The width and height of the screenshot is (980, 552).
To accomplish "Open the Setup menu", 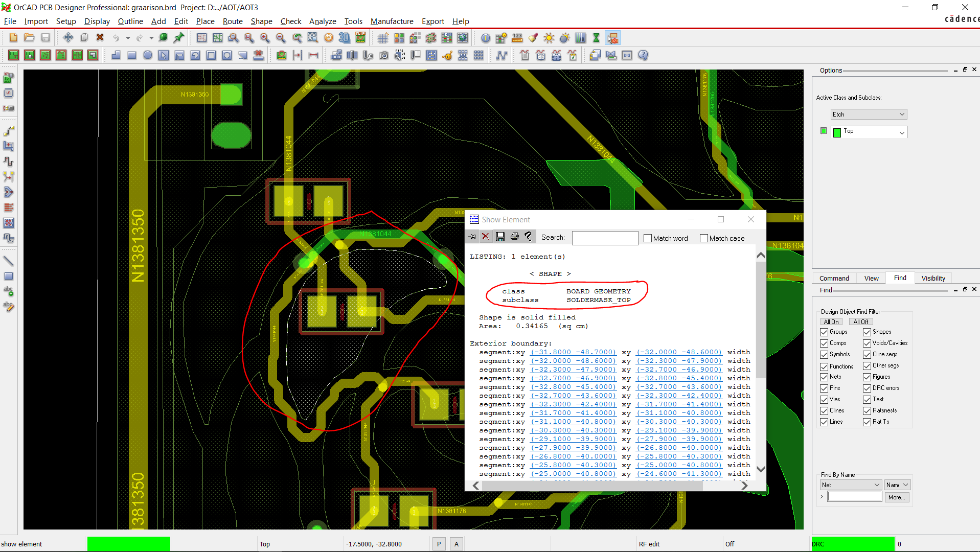I will click(x=66, y=21).
